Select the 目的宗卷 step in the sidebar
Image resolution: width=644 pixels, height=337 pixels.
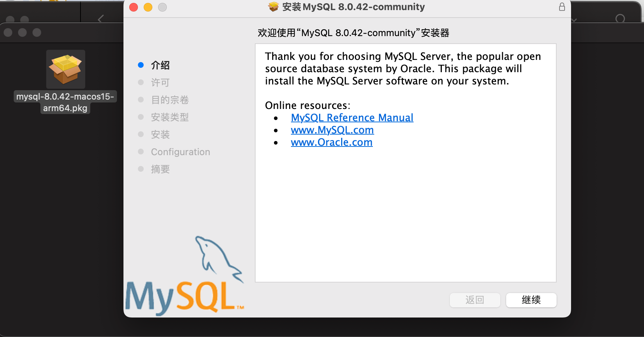point(170,100)
